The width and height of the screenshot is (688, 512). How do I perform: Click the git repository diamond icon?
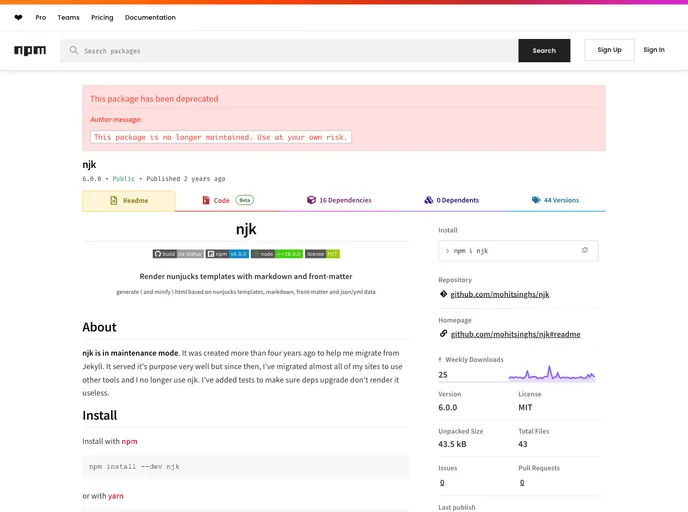click(x=443, y=294)
